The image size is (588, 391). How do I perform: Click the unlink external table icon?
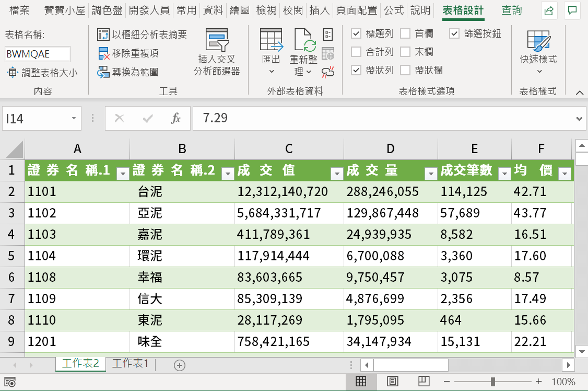pyautogui.click(x=328, y=72)
